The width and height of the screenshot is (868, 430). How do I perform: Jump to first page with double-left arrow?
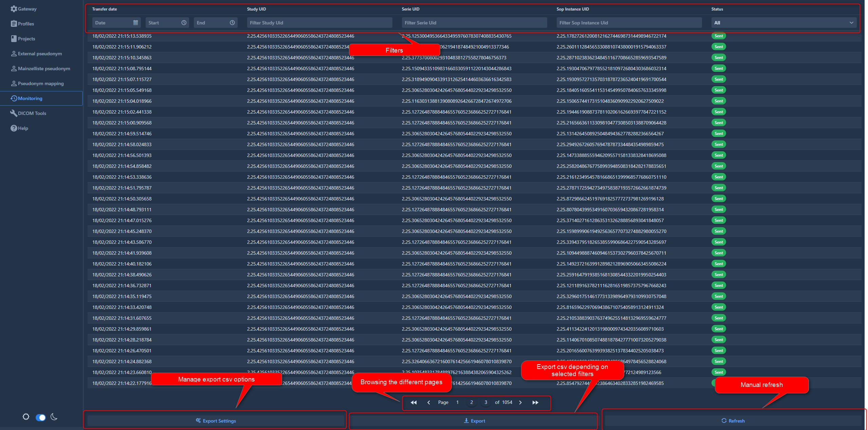click(x=413, y=403)
